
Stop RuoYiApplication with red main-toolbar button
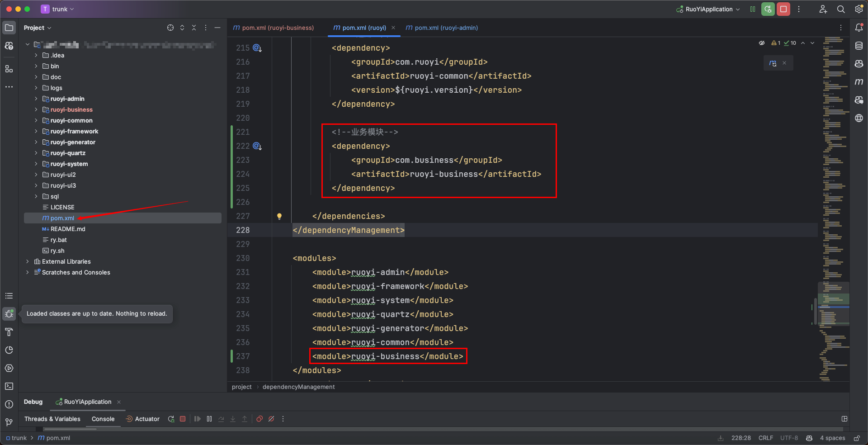pyautogui.click(x=783, y=9)
